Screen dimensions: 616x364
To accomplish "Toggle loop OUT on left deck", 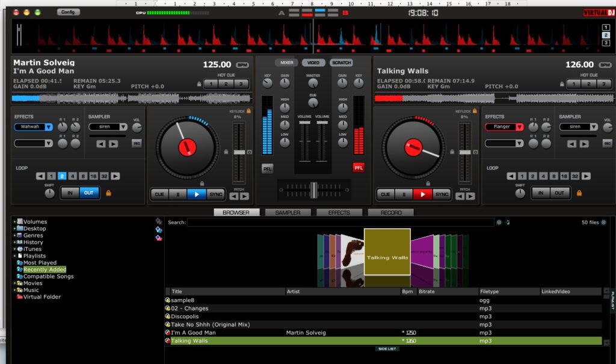I will [x=88, y=193].
